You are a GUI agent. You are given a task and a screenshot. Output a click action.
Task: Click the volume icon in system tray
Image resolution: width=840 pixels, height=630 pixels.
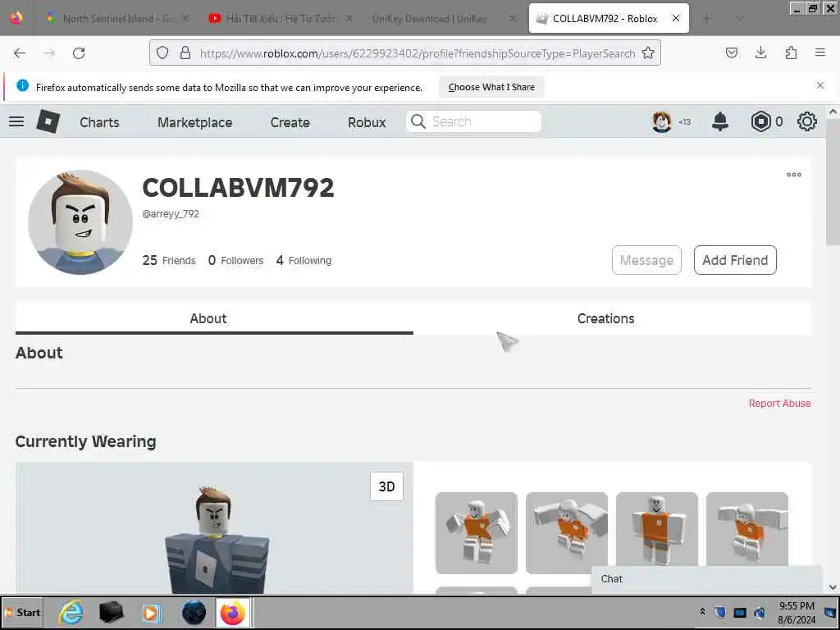759,612
